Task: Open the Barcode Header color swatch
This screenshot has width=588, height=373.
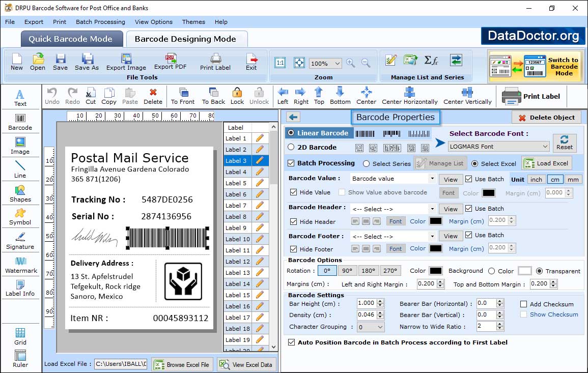Action: tap(435, 221)
